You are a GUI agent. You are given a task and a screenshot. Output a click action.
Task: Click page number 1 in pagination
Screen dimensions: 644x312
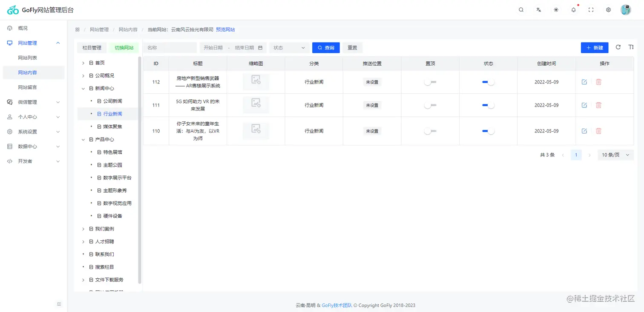point(576,155)
